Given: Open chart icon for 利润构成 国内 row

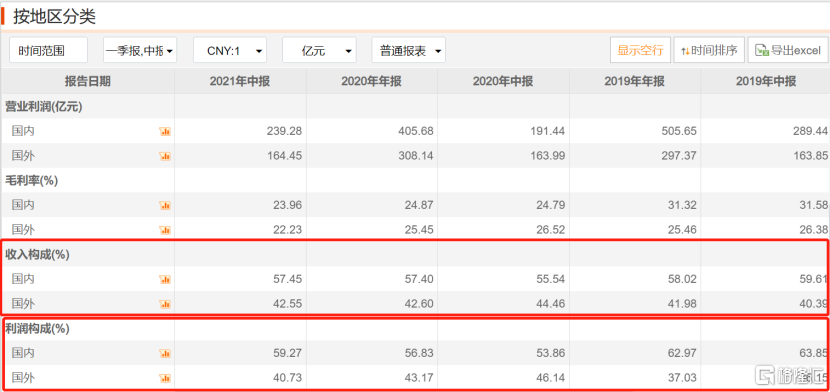Looking at the screenshot, I should [165, 353].
